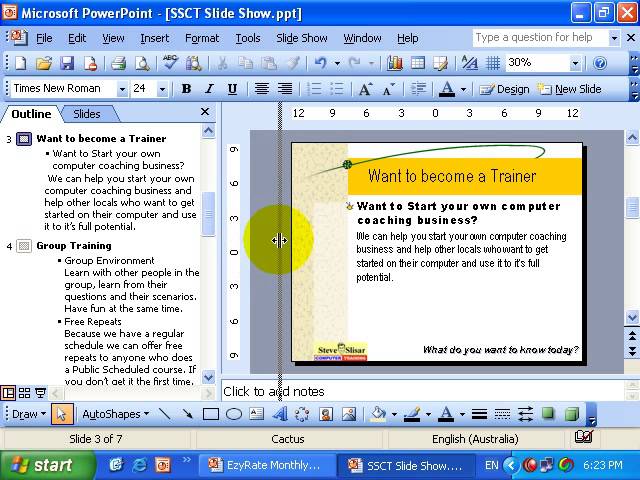Viewport: 640px width, 480px height.
Task: Draw an oval shape
Action: 234,414
